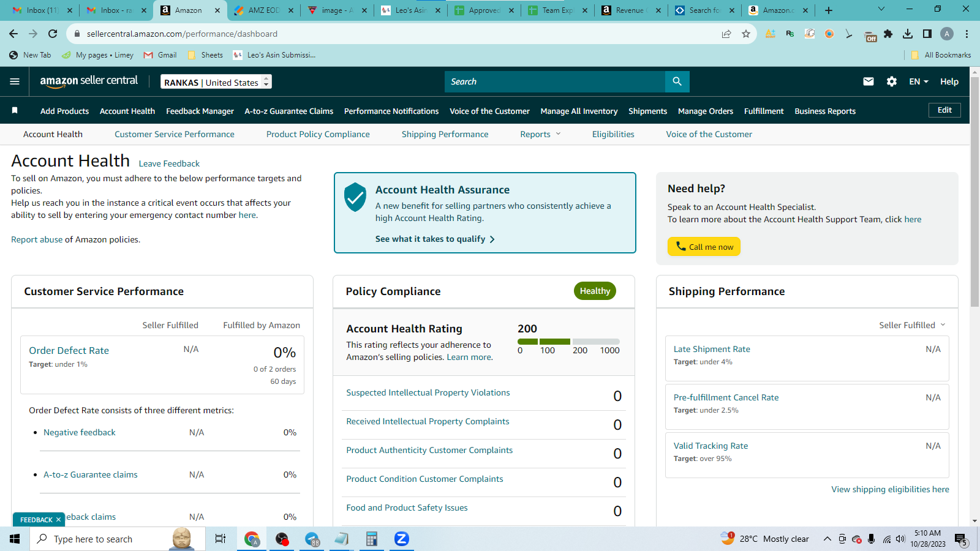
Task: Open the All Bookmarks folder
Action: tap(941, 55)
